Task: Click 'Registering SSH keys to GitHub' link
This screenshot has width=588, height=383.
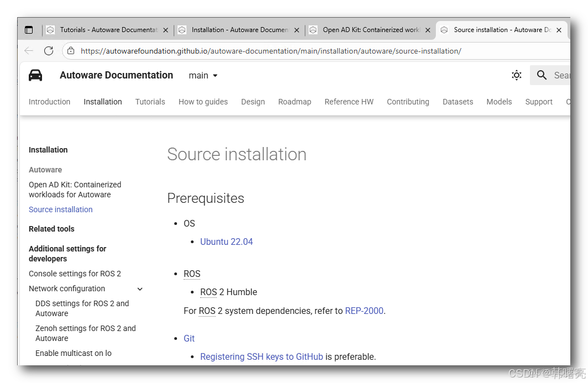Action: coord(261,356)
